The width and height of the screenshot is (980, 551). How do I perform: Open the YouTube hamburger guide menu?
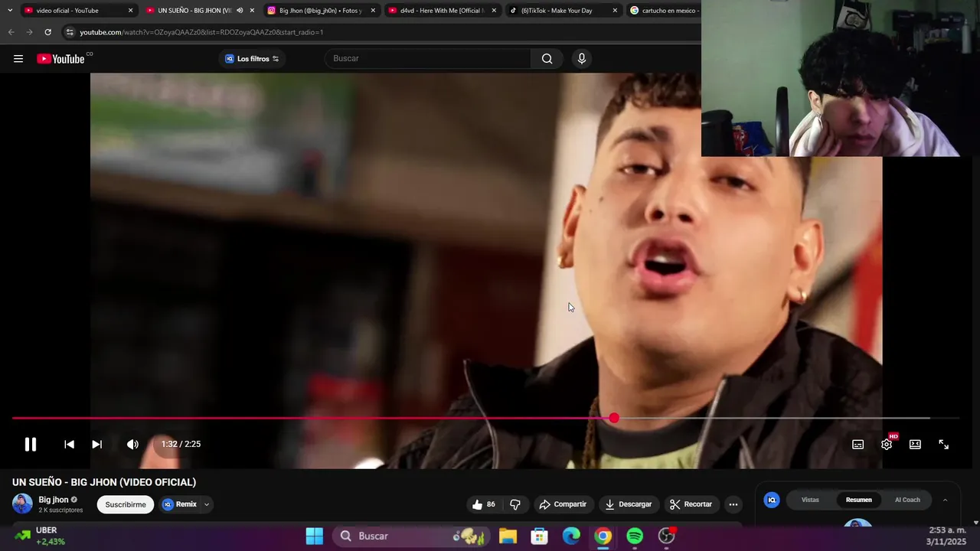pos(18,59)
